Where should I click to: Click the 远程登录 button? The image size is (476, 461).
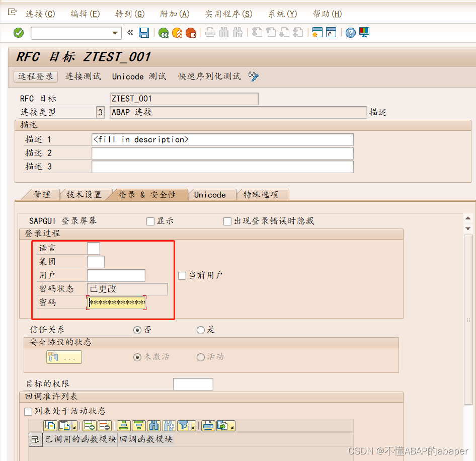tap(35, 76)
